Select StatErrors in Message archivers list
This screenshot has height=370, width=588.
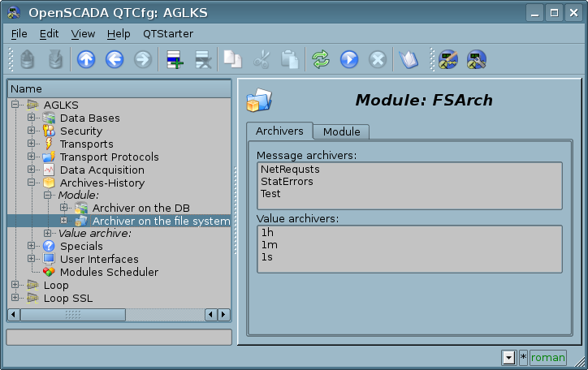tap(287, 182)
